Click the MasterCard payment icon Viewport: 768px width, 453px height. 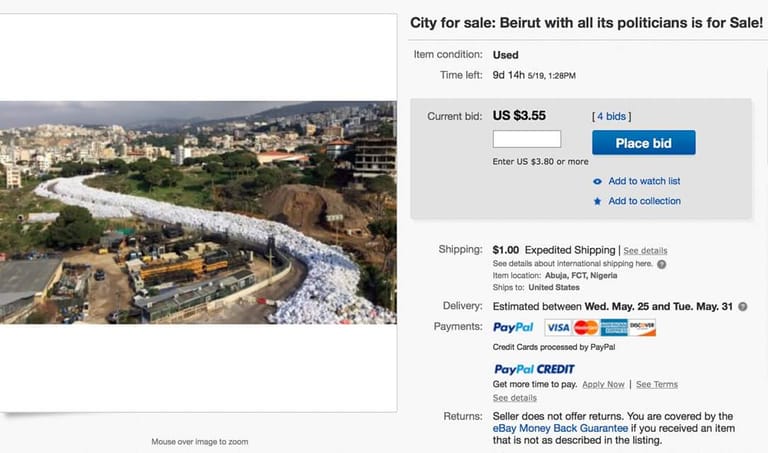point(586,327)
